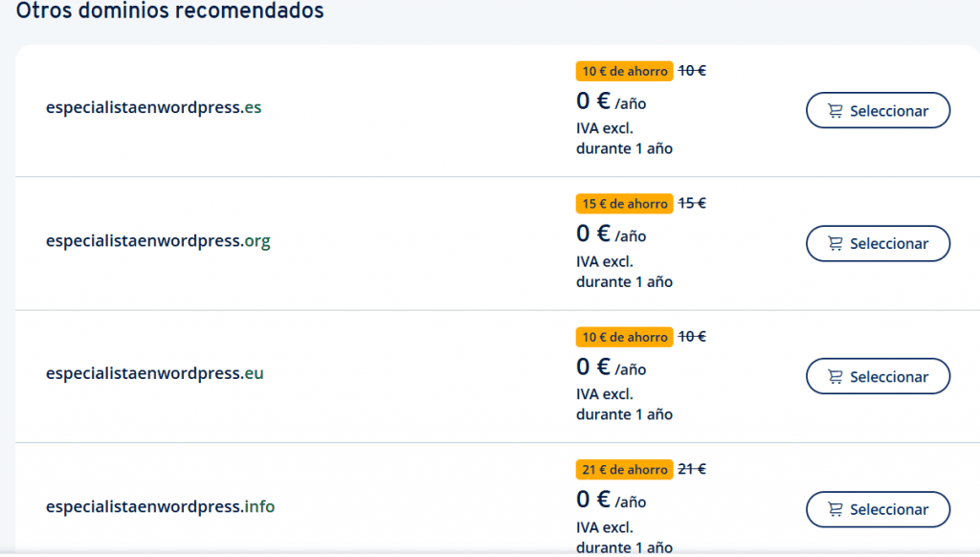Click cart icon for the .es domain

tap(835, 111)
